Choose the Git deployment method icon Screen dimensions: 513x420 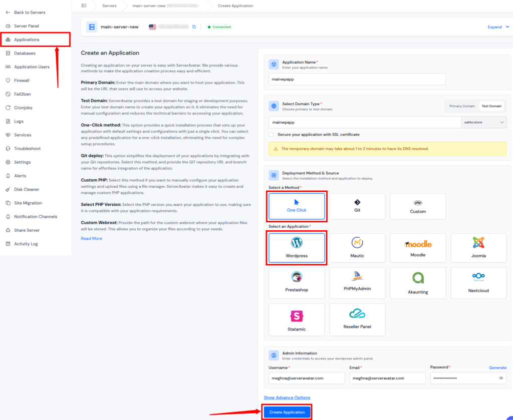tap(357, 202)
